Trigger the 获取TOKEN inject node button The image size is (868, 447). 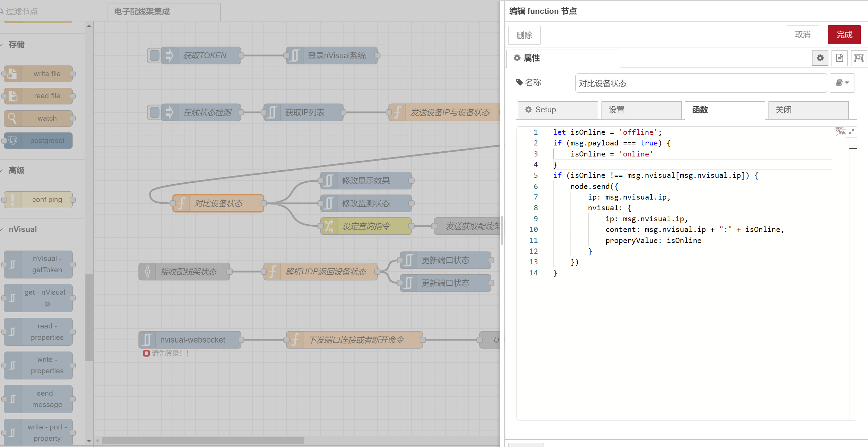coord(155,55)
